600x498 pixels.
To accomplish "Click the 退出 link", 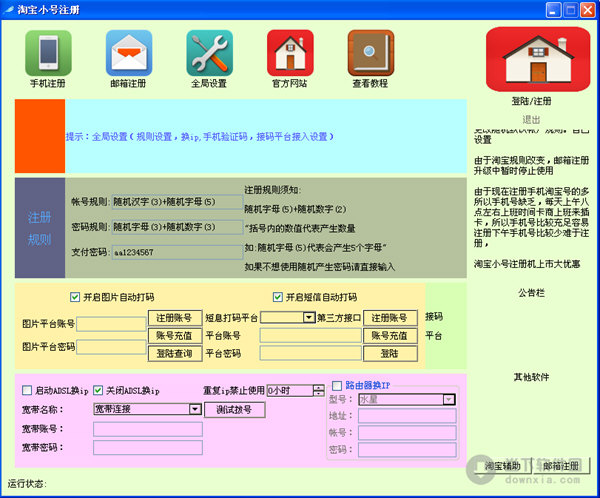I will click(x=531, y=120).
